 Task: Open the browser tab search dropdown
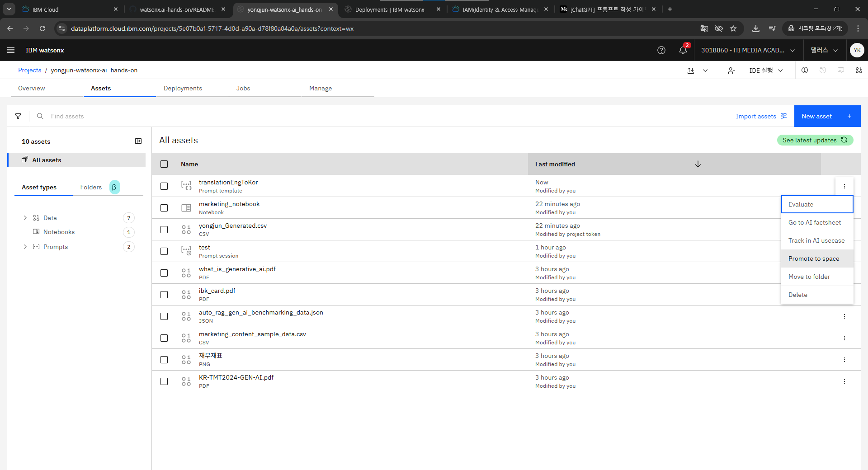point(9,9)
